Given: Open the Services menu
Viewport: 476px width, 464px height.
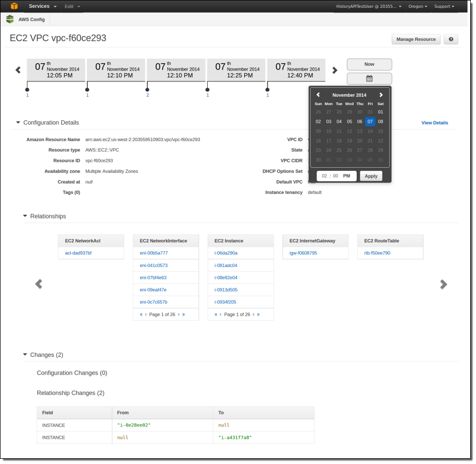Looking at the screenshot, I should coord(39,6).
